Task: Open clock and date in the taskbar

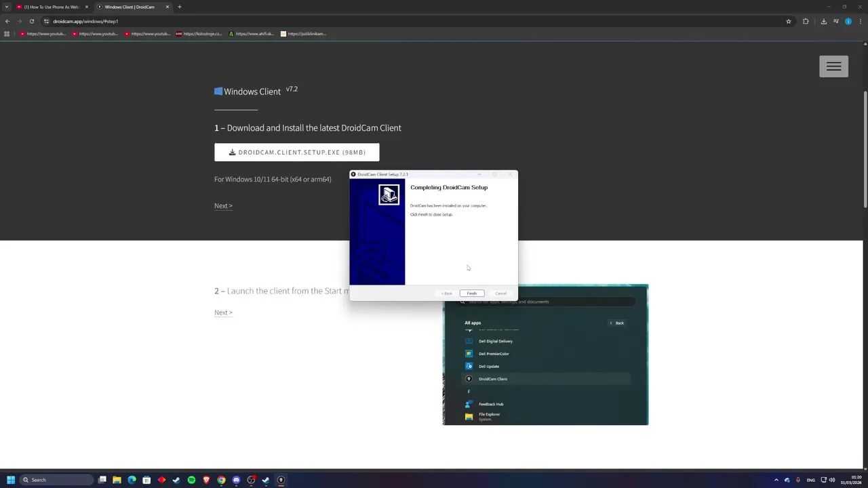Action: [851, 480]
